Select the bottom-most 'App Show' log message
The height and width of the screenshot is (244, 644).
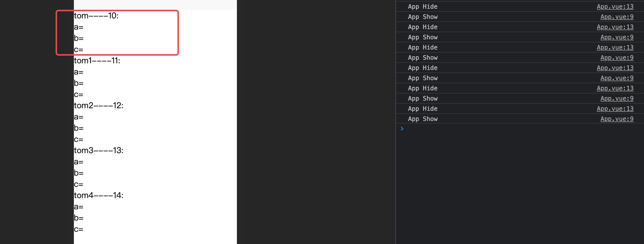(423, 119)
